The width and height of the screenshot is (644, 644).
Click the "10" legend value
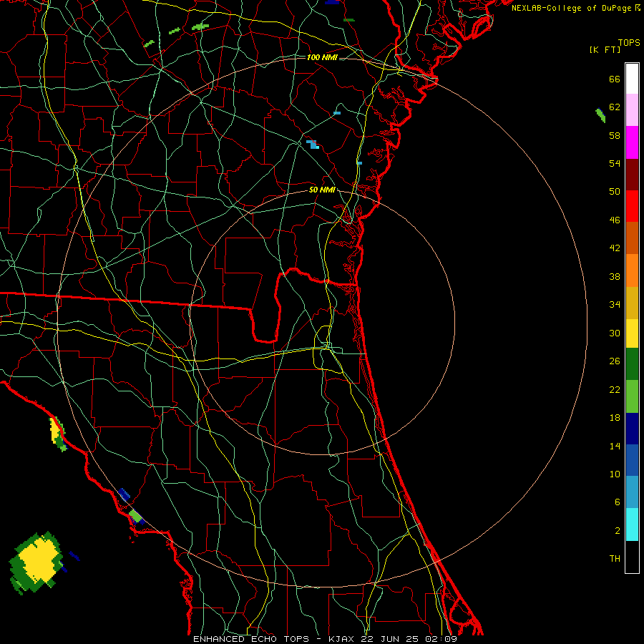[615, 474]
